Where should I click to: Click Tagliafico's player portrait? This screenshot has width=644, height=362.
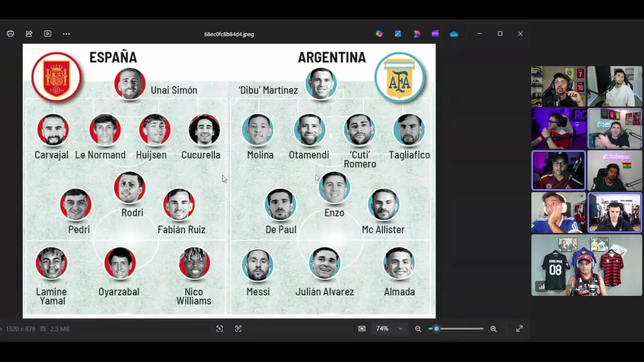point(409,130)
